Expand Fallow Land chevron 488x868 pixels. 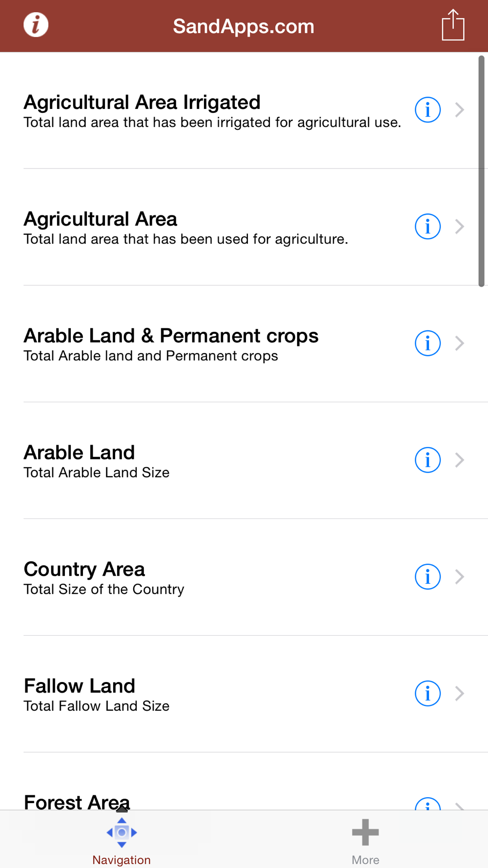[x=459, y=693]
